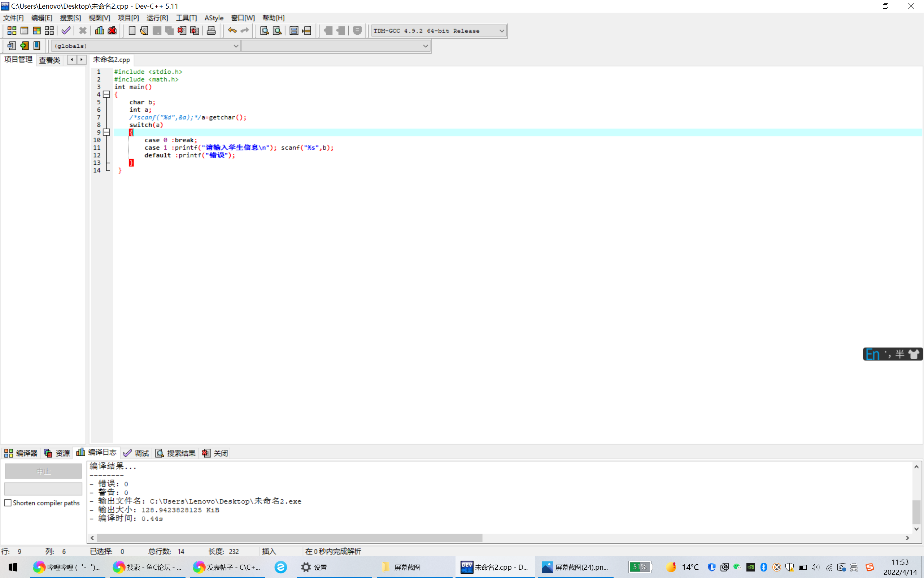Click the Open file toolbar icon

(x=144, y=31)
